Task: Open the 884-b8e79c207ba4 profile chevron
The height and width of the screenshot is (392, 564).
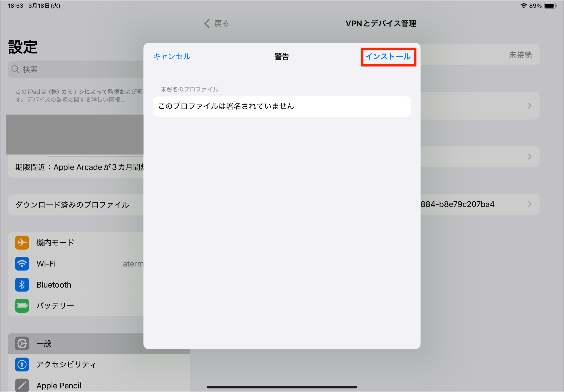Action: point(529,204)
